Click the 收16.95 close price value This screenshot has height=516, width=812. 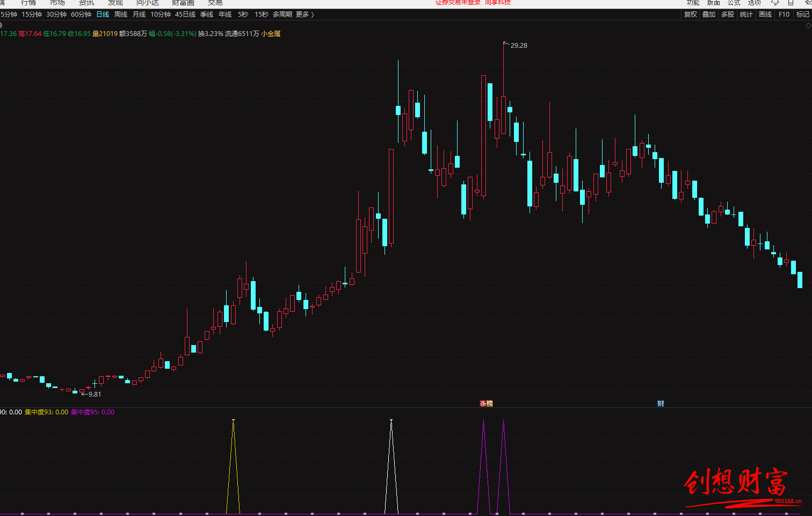[79, 34]
